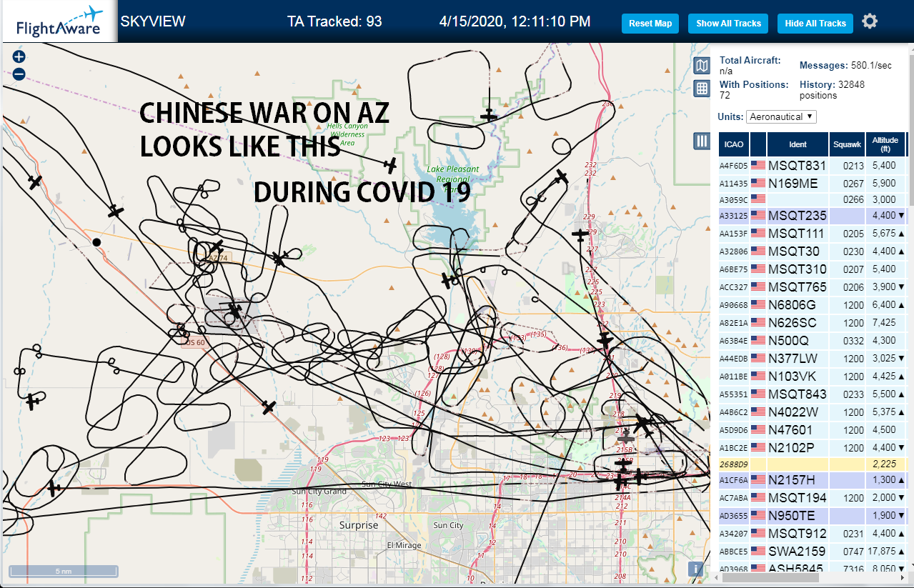Select flight N2102P in list
The image size is (914, 588).
click(x=813, y=448)
